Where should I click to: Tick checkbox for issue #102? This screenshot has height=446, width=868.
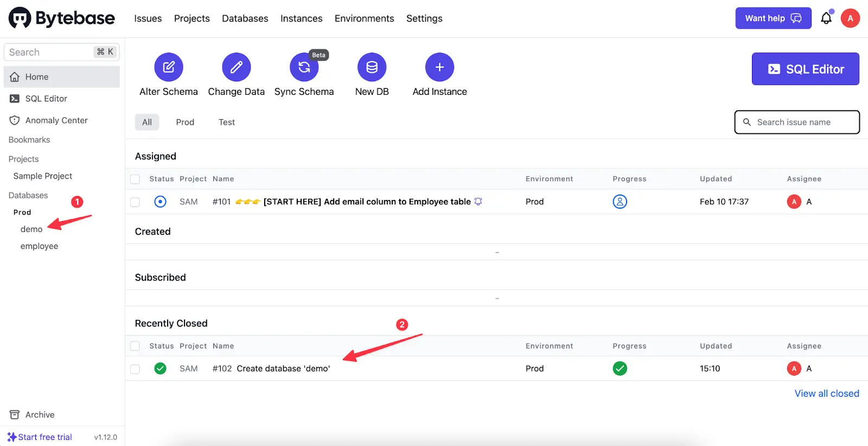[135, 369]
